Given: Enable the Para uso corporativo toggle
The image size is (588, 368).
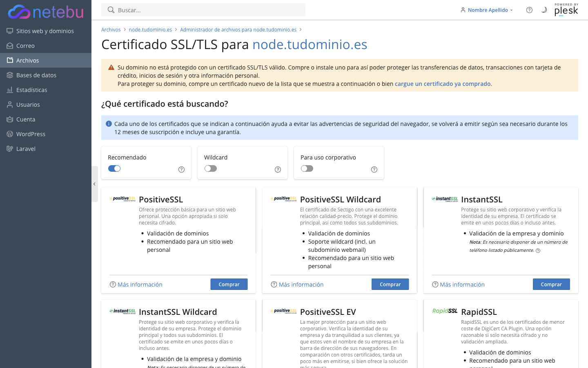Looking at the screenshot, I should [x=307, y=168].
